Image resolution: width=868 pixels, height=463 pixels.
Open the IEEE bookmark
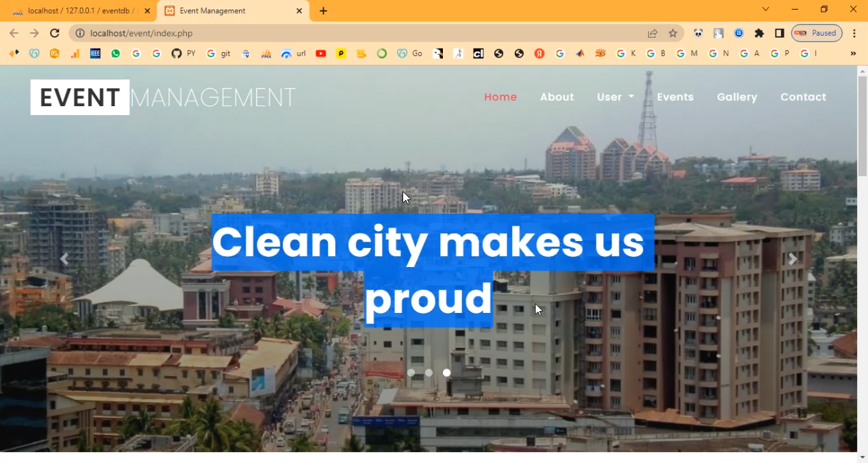(95, 53)
